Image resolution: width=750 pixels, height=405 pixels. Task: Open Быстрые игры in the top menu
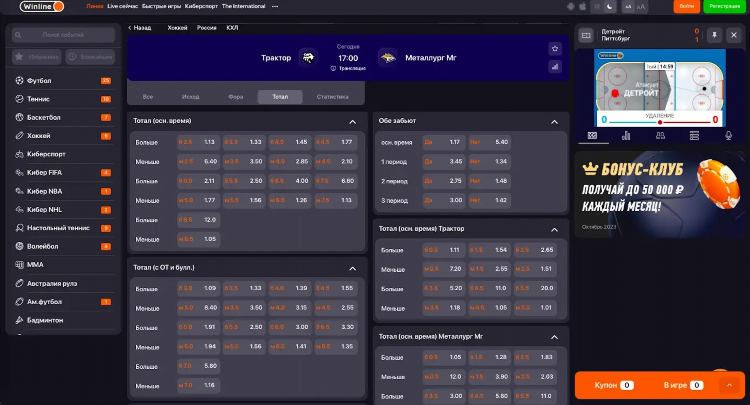pyautogui.click(x=161, y=6)
